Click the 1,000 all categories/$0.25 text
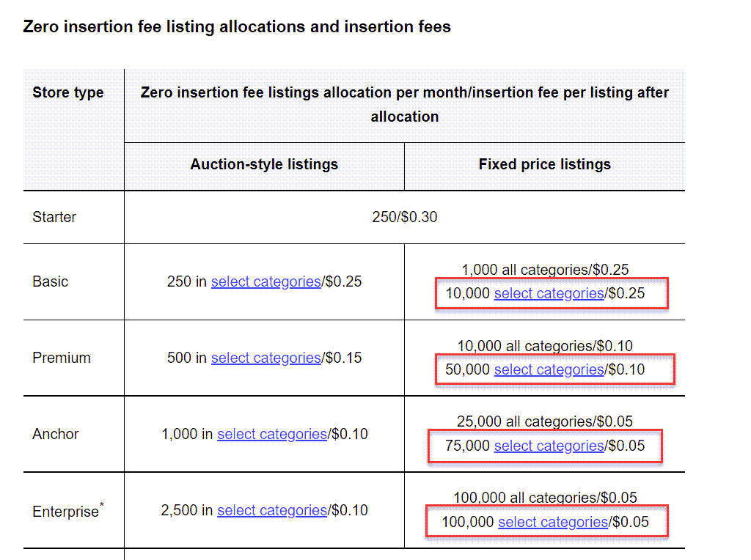This screenshot has height=560, width=751. (545, 270)
